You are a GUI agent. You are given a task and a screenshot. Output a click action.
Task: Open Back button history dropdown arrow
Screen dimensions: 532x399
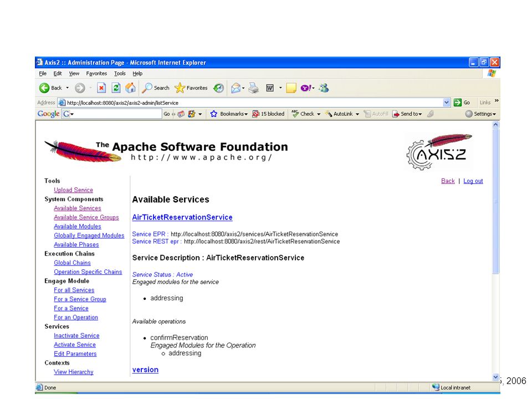pos(67,88)
